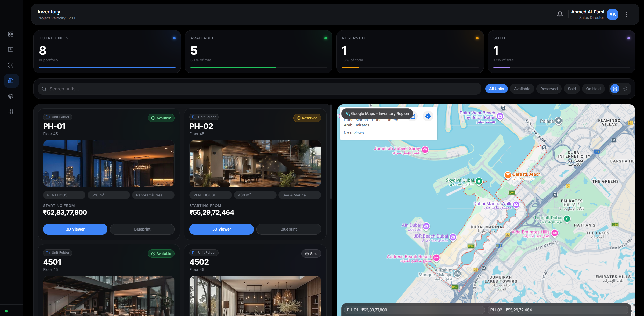Open the Unit Folder of unit 4502
The width and height of the screenshot is (644, 316).
(204, 253)
